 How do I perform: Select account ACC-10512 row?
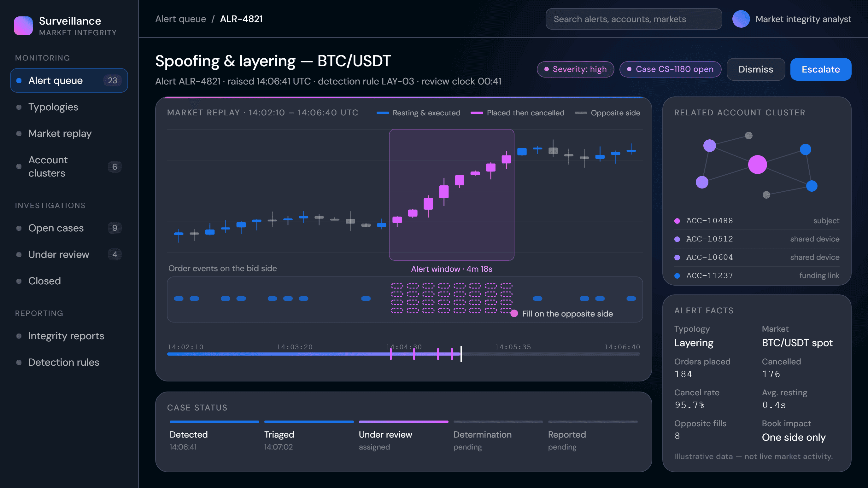pyautogui.click(x=757, y=239)
